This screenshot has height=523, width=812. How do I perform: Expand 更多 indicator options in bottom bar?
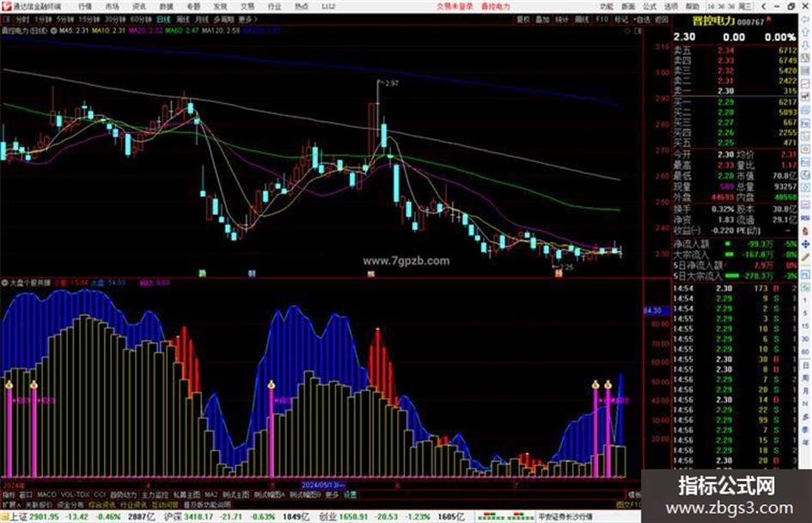332,495
